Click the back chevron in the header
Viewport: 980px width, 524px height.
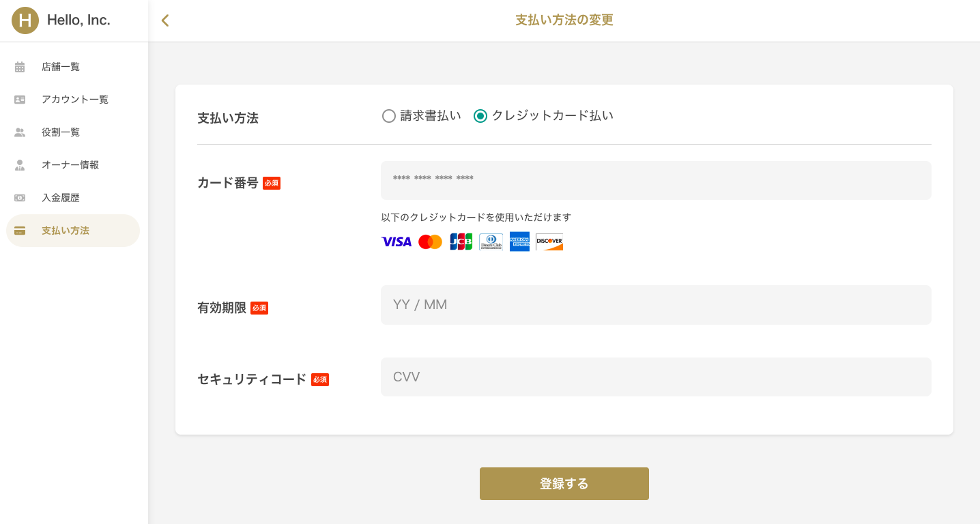tap(164, 20)
